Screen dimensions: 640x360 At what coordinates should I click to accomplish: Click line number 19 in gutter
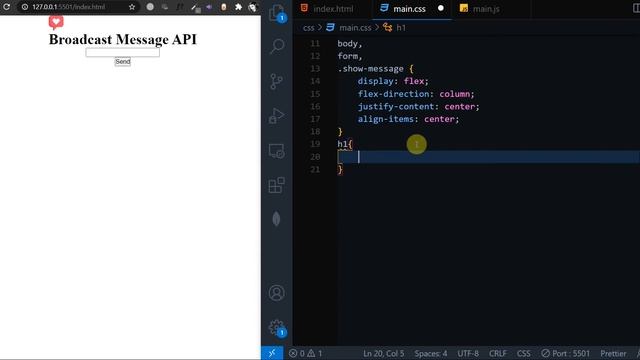point(315,144)
